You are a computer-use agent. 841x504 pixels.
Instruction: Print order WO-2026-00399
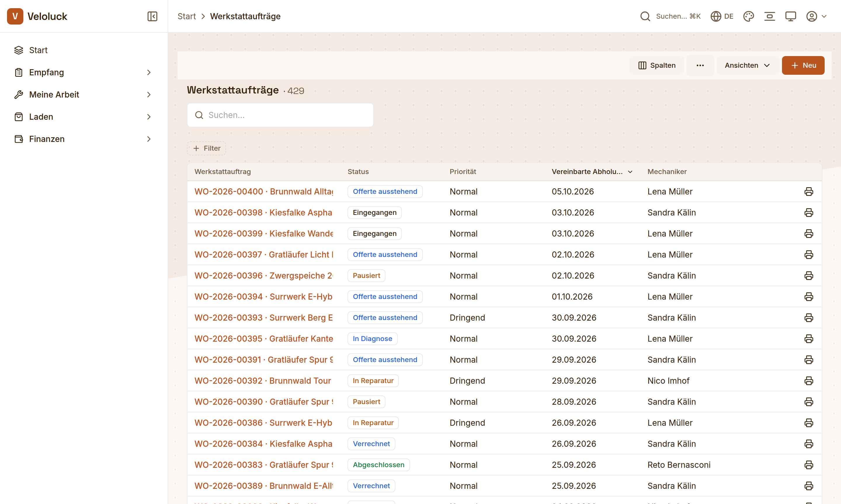(x=808, y=234)
